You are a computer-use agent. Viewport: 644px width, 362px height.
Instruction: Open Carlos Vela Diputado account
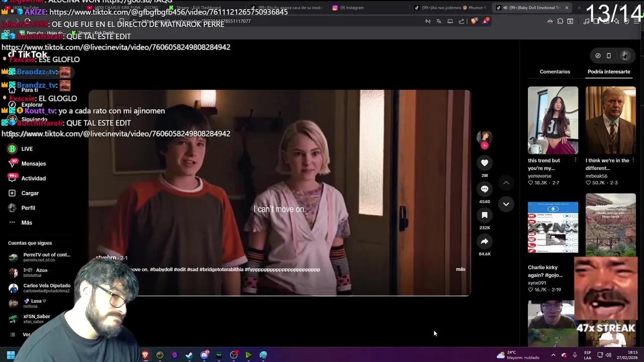tap(40, 288)
